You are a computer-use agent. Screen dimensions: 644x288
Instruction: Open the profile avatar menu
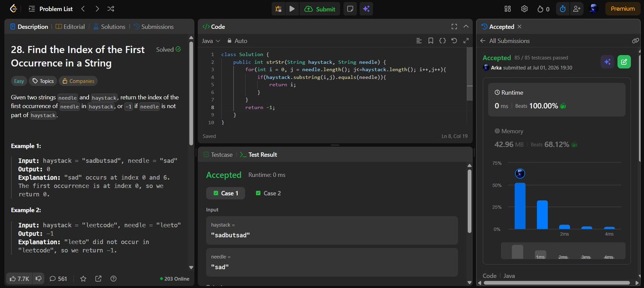(x=594, y=9)
